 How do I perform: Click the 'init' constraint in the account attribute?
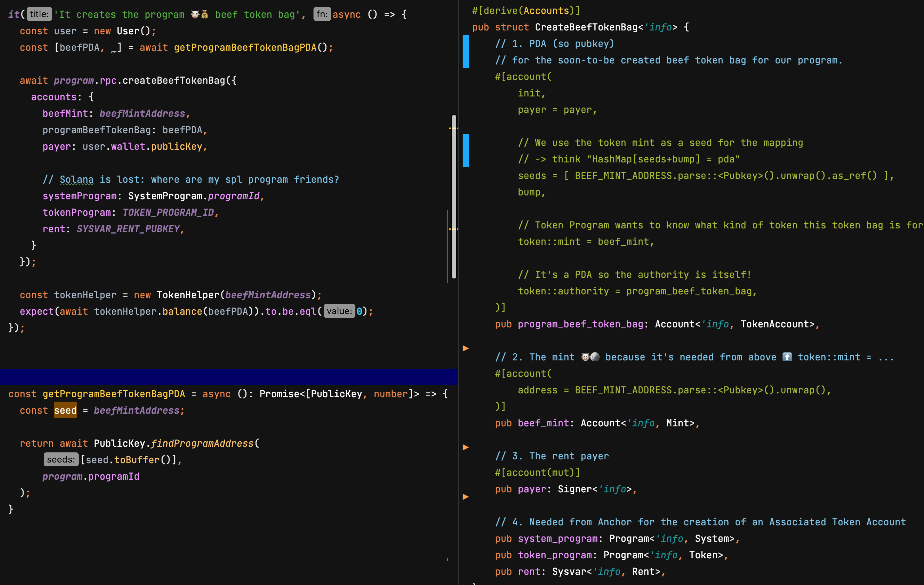click(529, 93)
